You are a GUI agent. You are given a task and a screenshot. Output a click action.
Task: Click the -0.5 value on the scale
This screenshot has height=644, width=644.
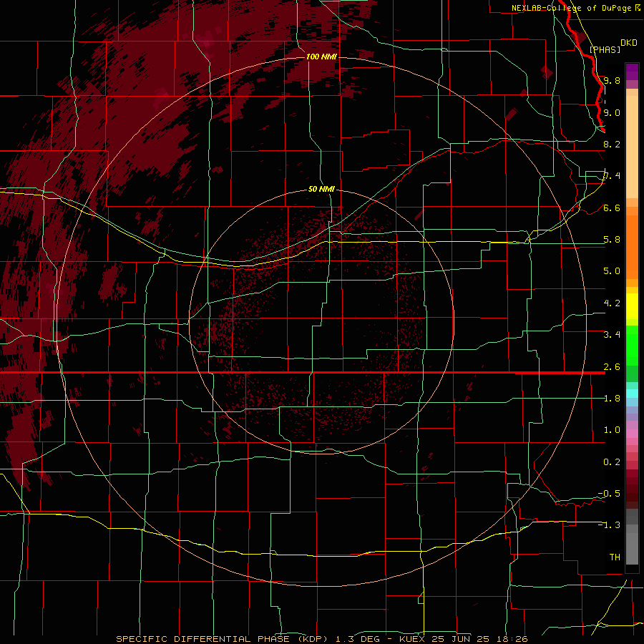609,494
